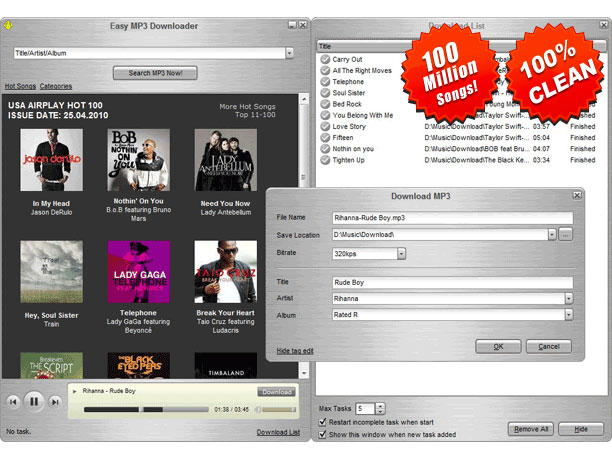Viewport: 612px width, 459px height.
Task: Expand the Artist dropdown showing Rihanna
Action: [569, 299]
